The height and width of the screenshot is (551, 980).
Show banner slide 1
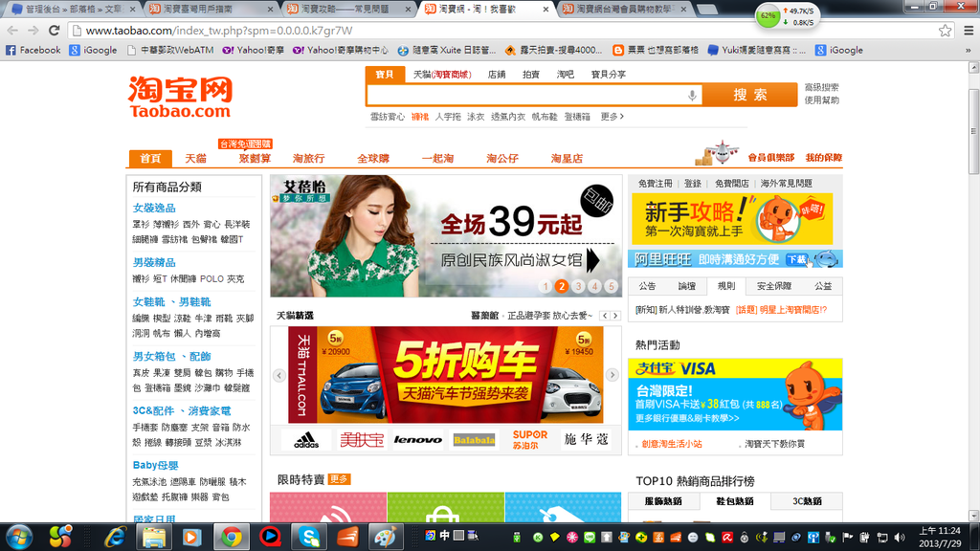point(545,286)
